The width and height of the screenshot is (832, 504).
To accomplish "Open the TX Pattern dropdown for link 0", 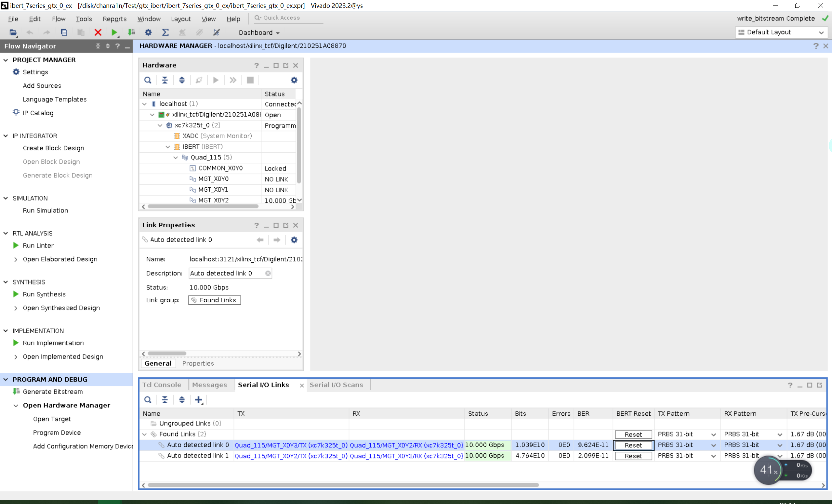I will coord(713,445).
